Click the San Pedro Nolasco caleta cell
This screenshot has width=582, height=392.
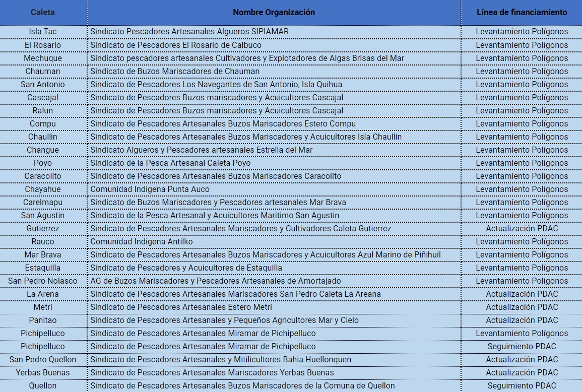43,281
